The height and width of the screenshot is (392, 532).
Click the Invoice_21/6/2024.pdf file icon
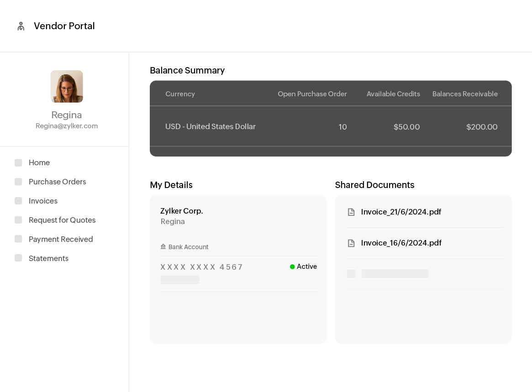click(x=351, y=212)
